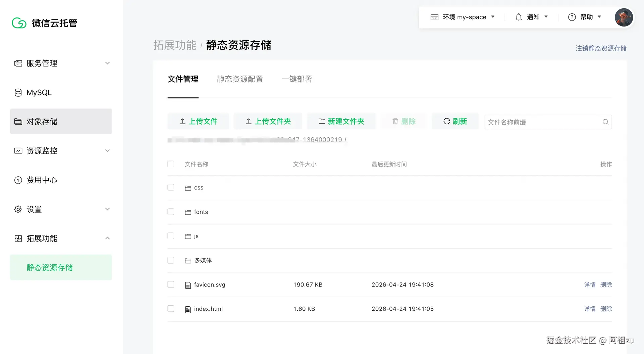Select the index.html checkbox
The height and width of the screenshot is (354, 644).
(x=171, y=308)
